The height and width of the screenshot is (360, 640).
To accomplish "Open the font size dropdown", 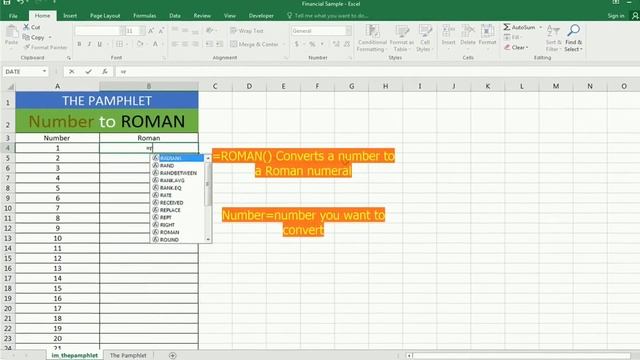I will pos(142,31).
